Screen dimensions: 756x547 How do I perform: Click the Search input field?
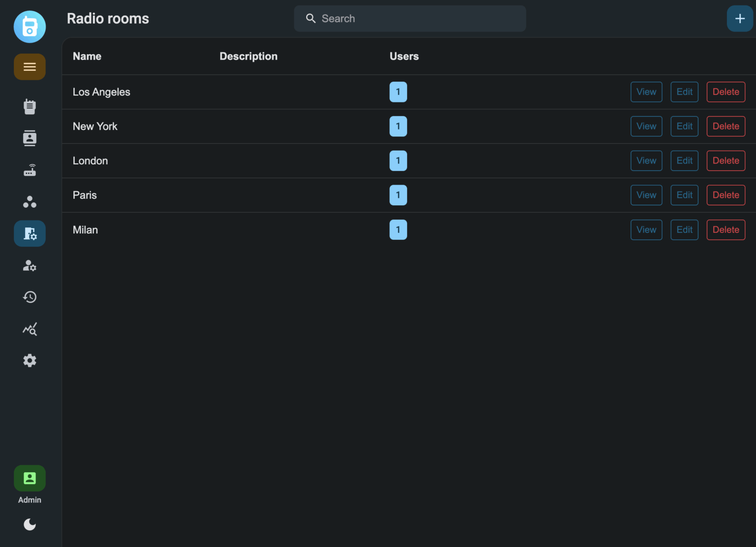[409, 19]
